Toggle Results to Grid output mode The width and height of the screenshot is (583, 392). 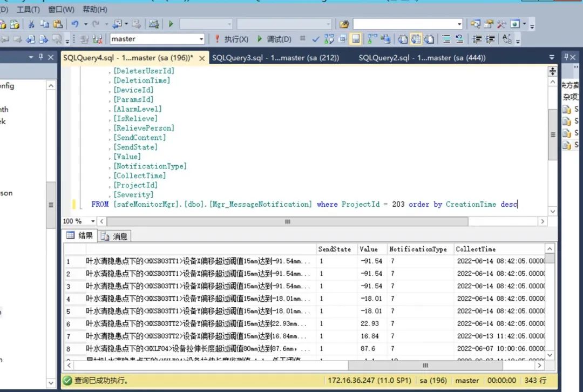tap(416, 39)
